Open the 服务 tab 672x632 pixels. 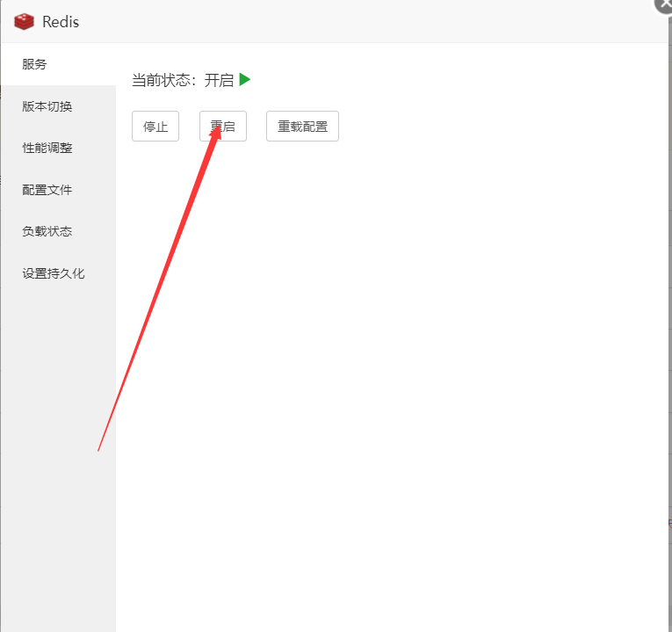coord(58,64)
